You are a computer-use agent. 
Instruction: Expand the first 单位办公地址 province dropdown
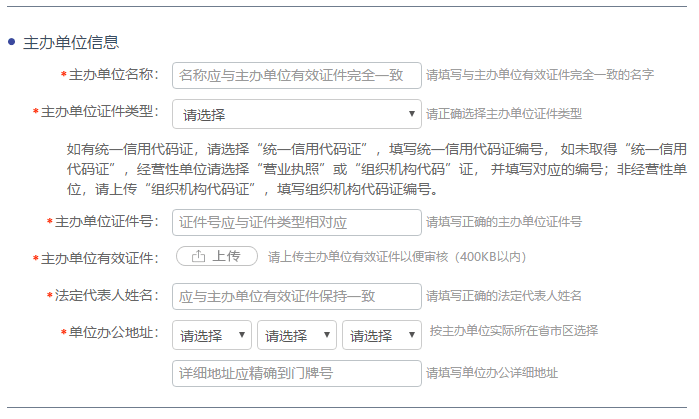click(x=212, y=336)
